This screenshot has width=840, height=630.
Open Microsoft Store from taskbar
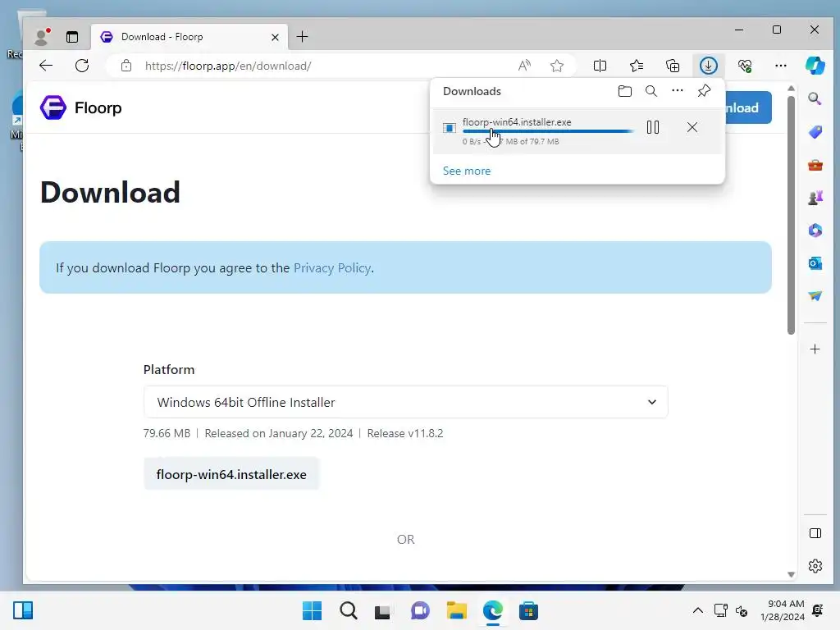tap(528, 610)
